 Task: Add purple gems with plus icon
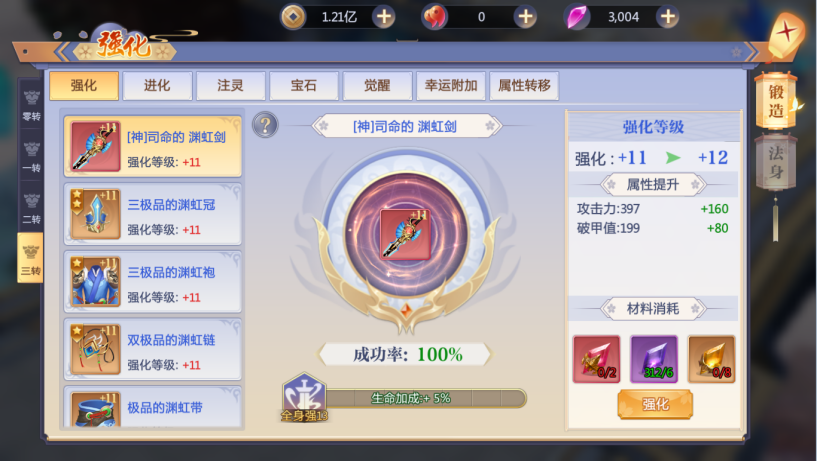pyautogui.click(x=668, y=17)
